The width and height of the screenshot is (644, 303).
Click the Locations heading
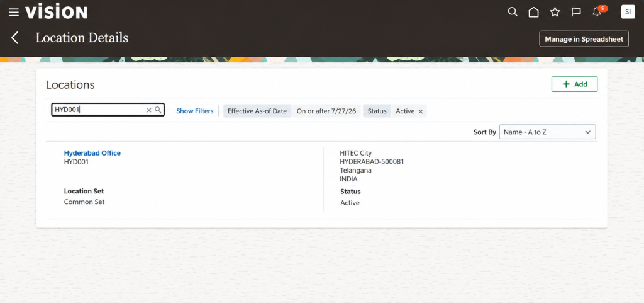(70, 84)
